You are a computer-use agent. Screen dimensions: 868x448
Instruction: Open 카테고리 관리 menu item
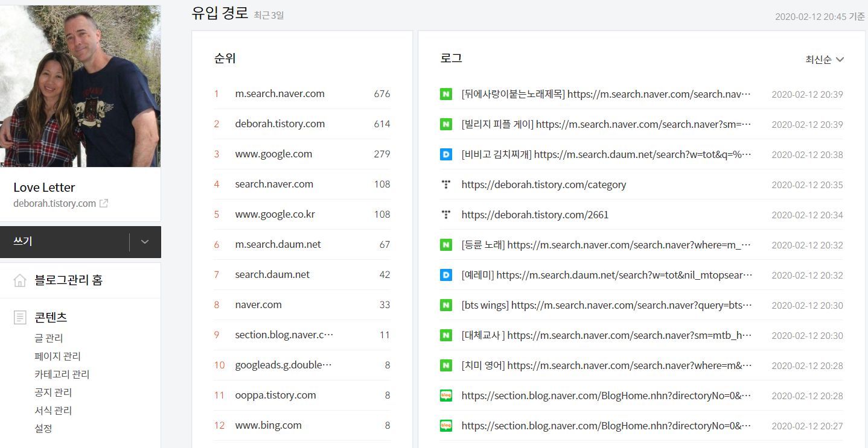pyautogui.click(x=62, y=374)
